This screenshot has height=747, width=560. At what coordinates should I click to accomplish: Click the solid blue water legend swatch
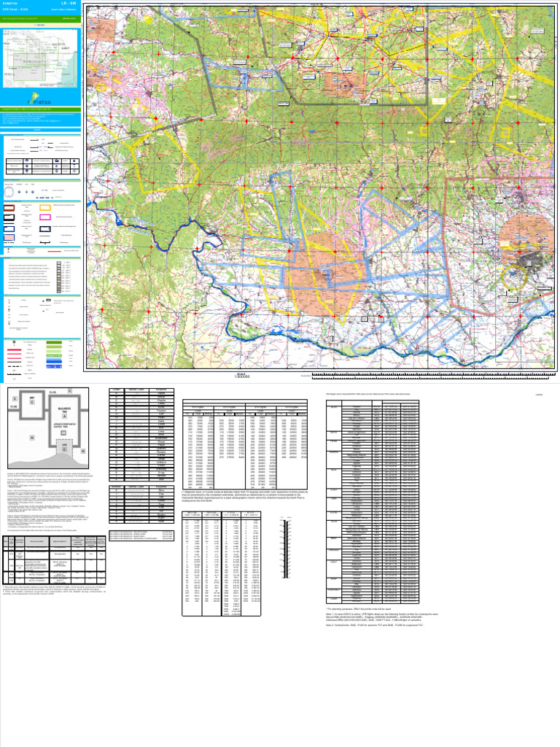pyautogui.click(x=54, y=362)
